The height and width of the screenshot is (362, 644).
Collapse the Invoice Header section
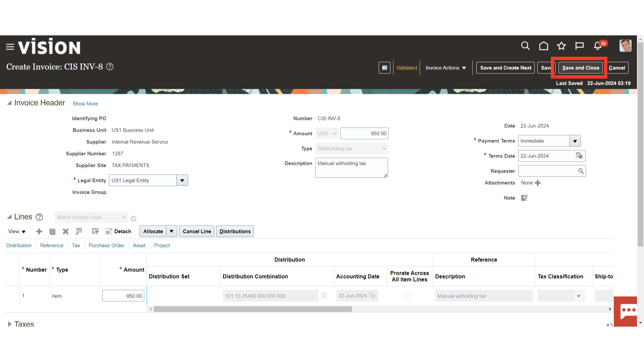click(9, 103)
